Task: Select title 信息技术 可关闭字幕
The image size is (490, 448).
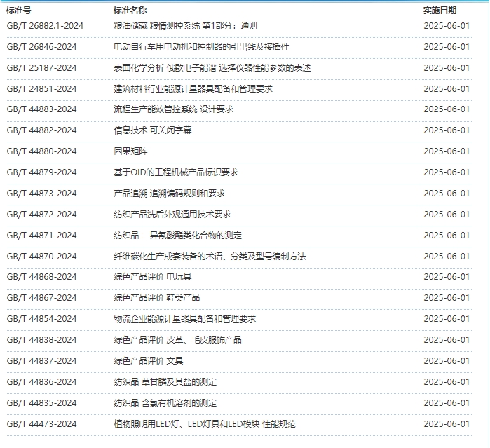Action: tap(153, 130)
